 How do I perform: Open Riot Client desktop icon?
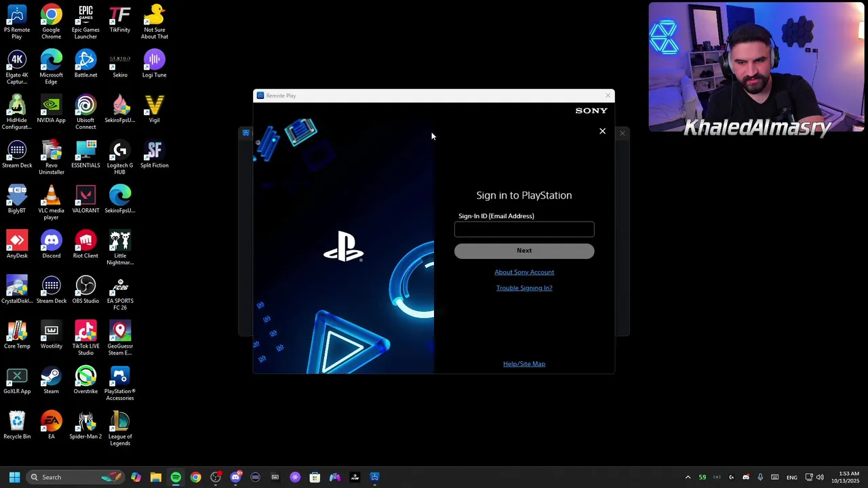85,245
